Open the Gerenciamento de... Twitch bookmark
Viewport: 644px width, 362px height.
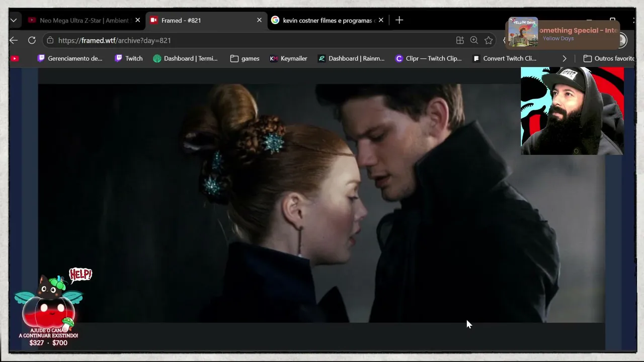(x=70, y=58)
